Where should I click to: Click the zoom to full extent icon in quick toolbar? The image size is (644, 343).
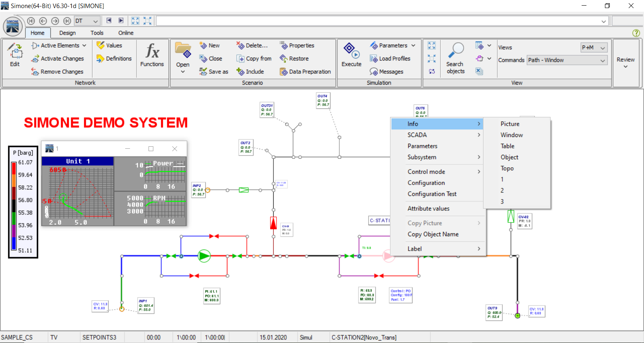(135, 21)
